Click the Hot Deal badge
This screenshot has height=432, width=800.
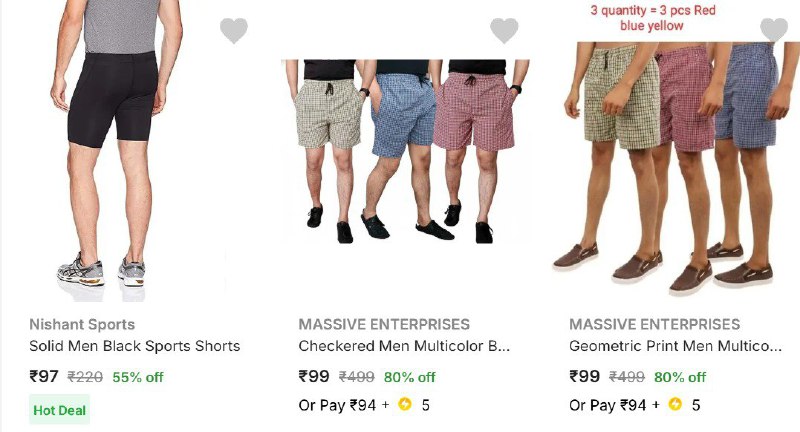coord(59,410)
